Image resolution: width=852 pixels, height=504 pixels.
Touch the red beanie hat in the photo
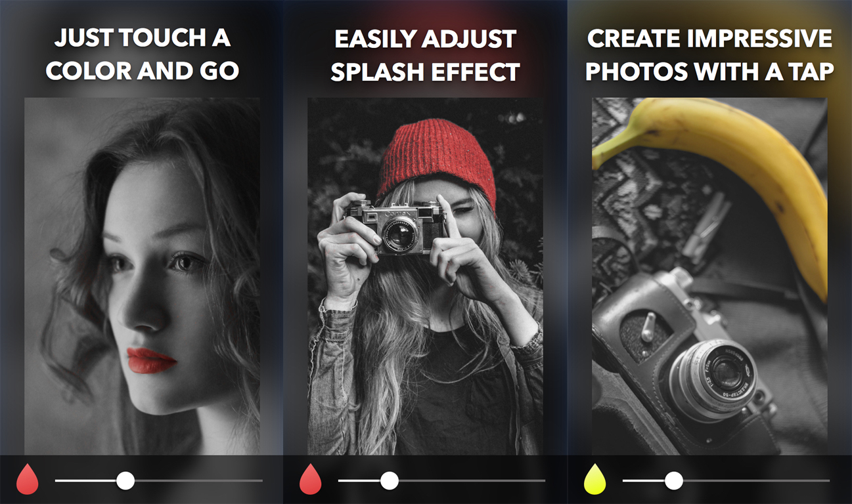tap(436, 157)
